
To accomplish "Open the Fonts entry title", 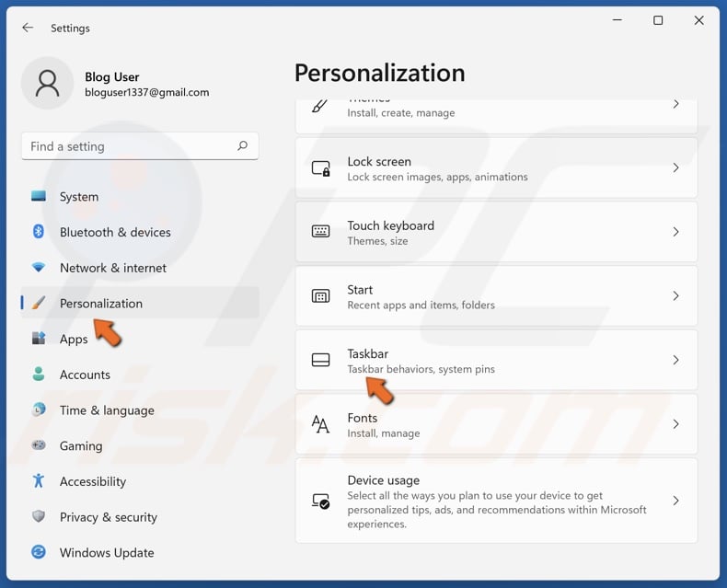I will (362, 418).
